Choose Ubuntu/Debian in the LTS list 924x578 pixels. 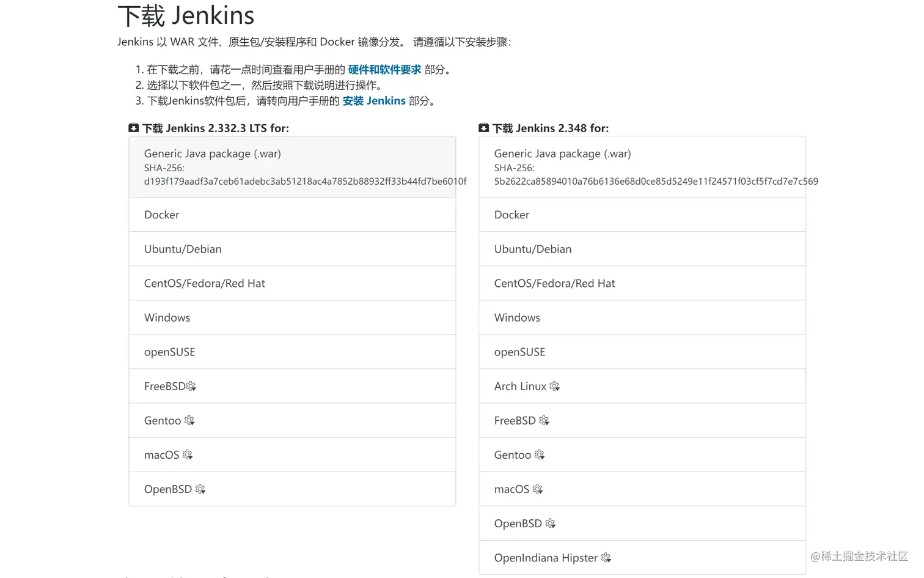(292, 249)
